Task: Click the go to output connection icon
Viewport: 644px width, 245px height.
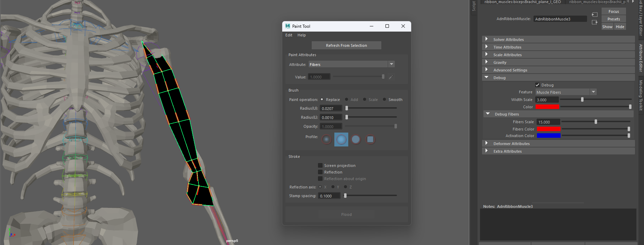Action: (595, 22)
